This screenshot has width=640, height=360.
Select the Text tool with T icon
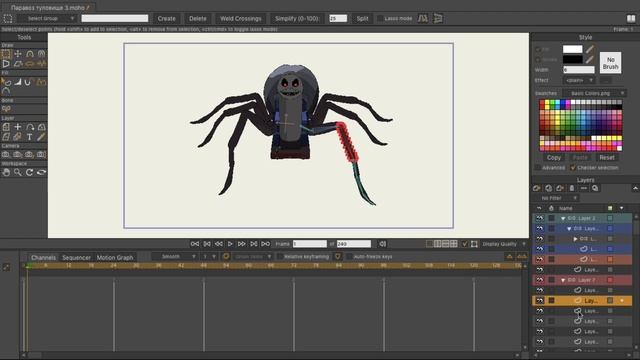point(30,137)
